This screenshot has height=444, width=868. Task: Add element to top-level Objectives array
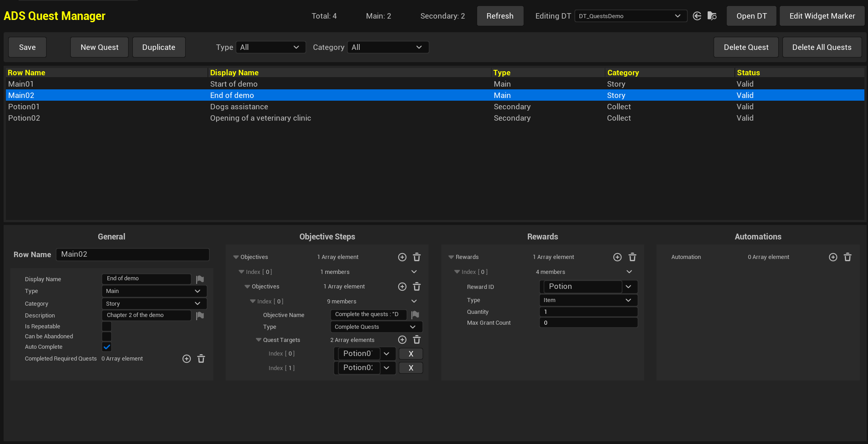402,257
